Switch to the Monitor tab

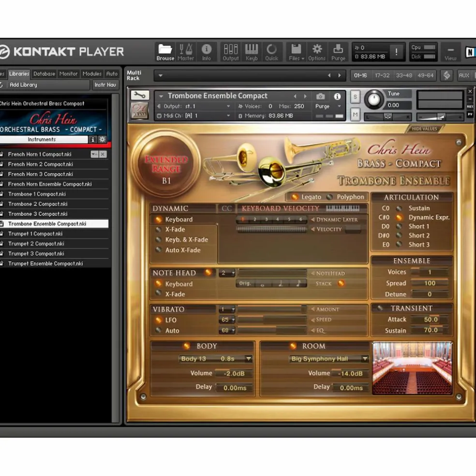tap(68, 74)
